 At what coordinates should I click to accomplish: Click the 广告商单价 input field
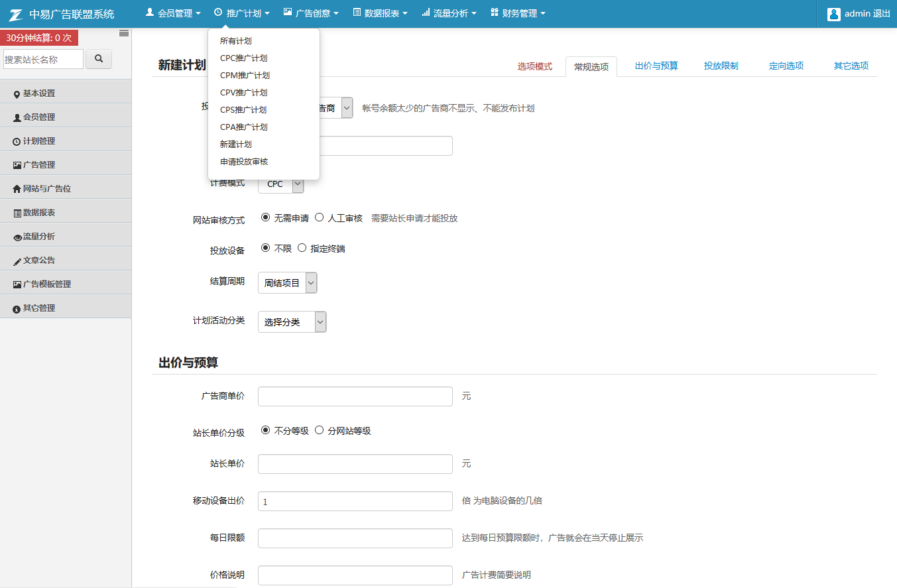(355, 396)
